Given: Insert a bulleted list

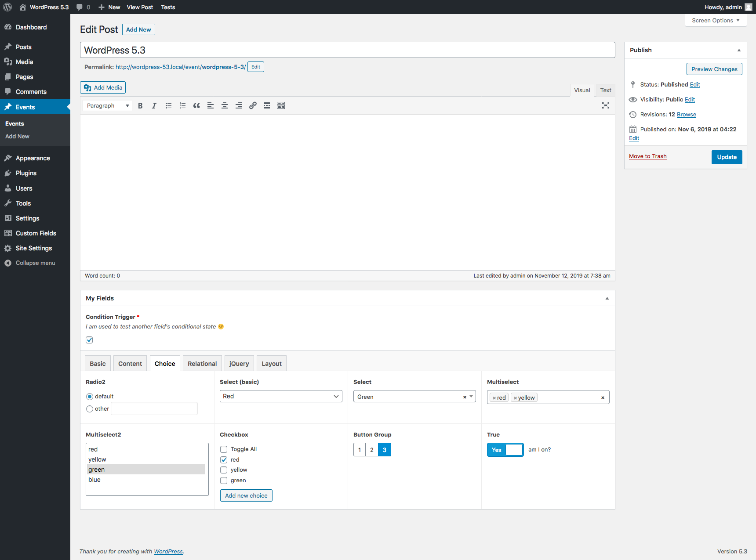Looking at the screenshot, I should [x=168, y=105].
